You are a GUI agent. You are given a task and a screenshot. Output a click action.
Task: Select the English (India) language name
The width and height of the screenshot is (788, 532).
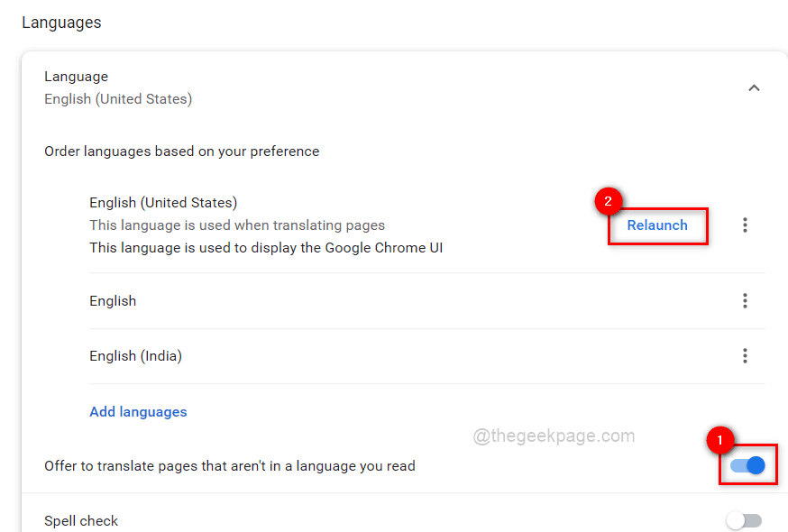click(135, 356)
